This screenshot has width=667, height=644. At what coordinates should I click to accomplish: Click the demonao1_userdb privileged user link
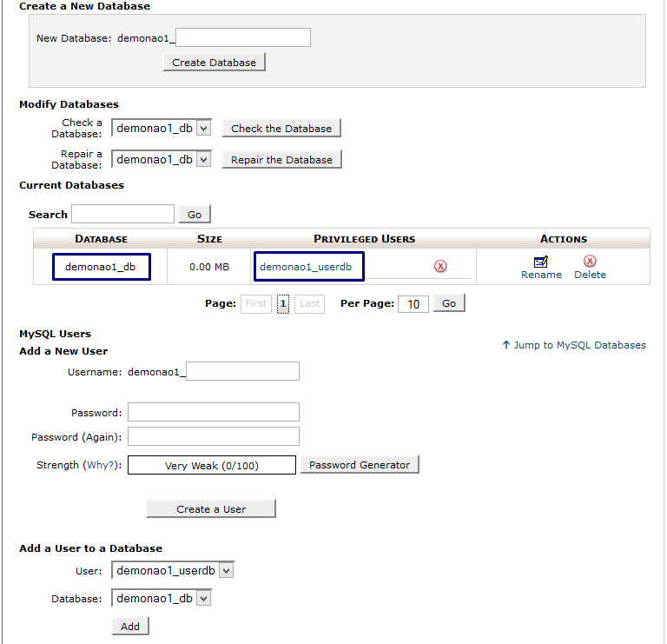pyautogui.click(x=306, y=267)
